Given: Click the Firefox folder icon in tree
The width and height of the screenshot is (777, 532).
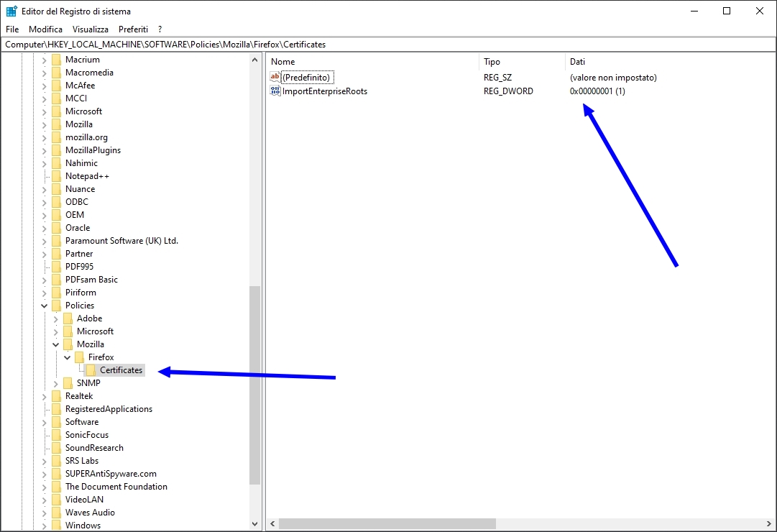Looking at the screenshot, I should coord(79,357).
